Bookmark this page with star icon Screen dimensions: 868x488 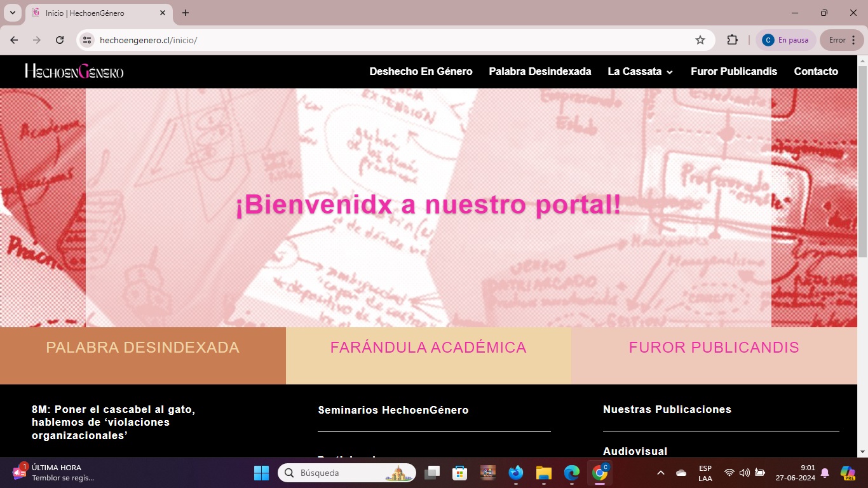tap(700, 40)
